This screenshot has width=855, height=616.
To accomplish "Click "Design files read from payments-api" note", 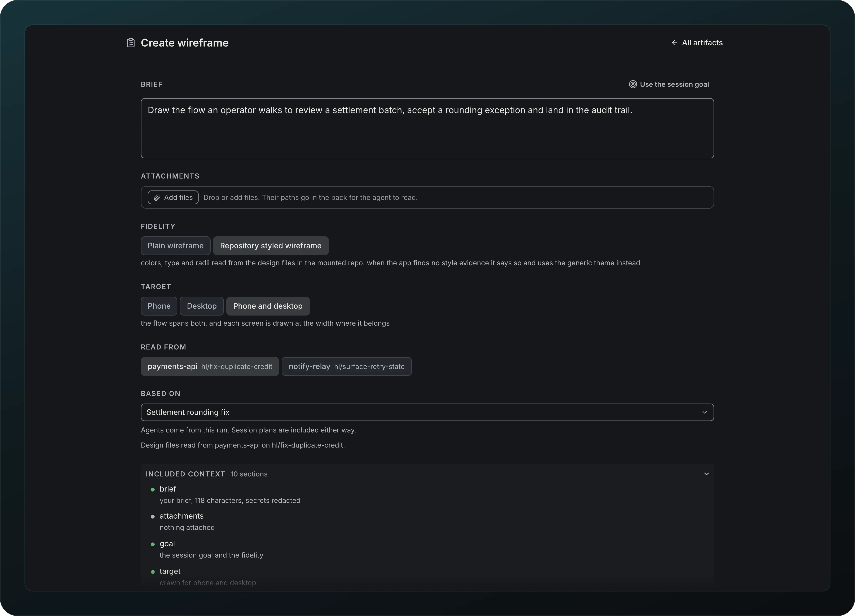I will point(243,445).
